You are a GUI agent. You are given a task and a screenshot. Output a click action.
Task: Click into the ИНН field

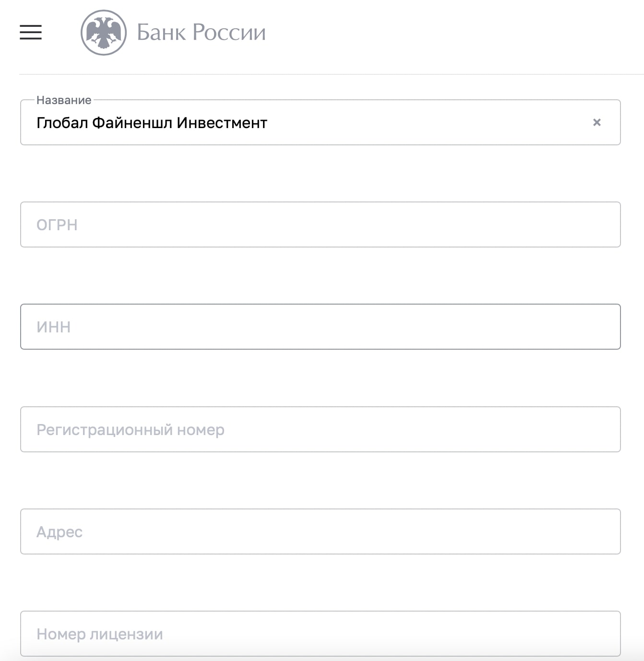321,327
